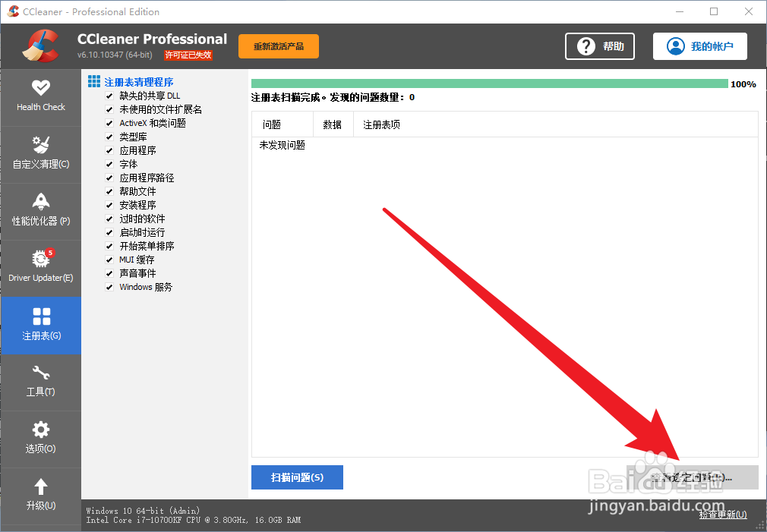Toggle 缺失的共享 DLL checkbox

(x=109, y=96)
